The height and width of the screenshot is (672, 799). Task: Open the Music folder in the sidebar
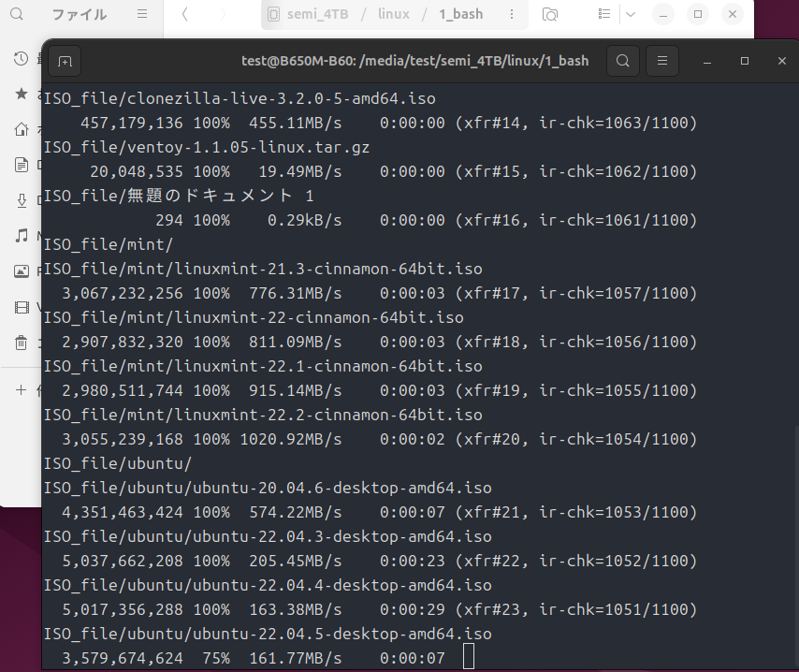pyautogui.click(x=22, y=236)
